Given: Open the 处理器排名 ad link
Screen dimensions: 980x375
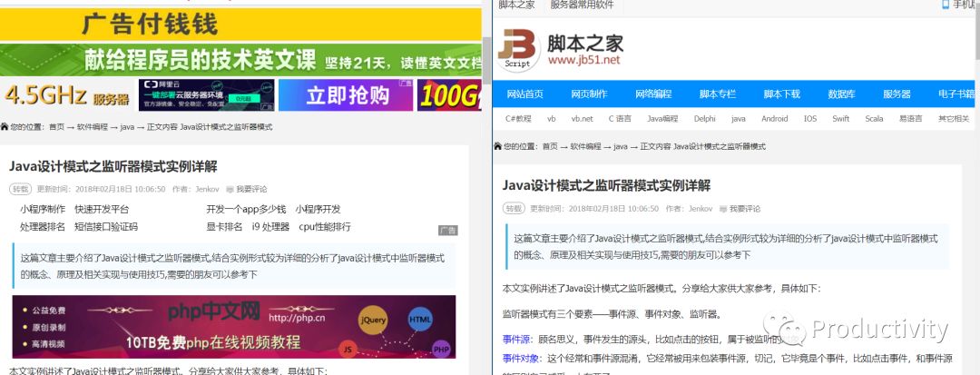Looking at the screenshot, I should coord(43,227).
